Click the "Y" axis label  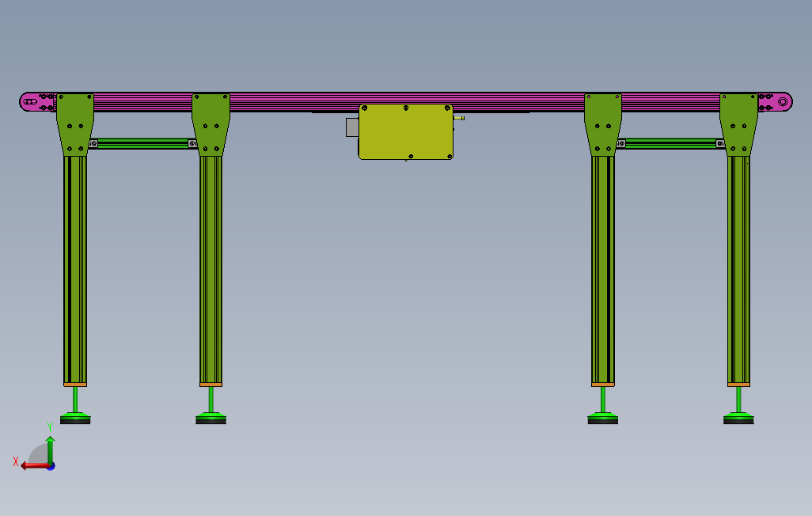coord(50,427)
